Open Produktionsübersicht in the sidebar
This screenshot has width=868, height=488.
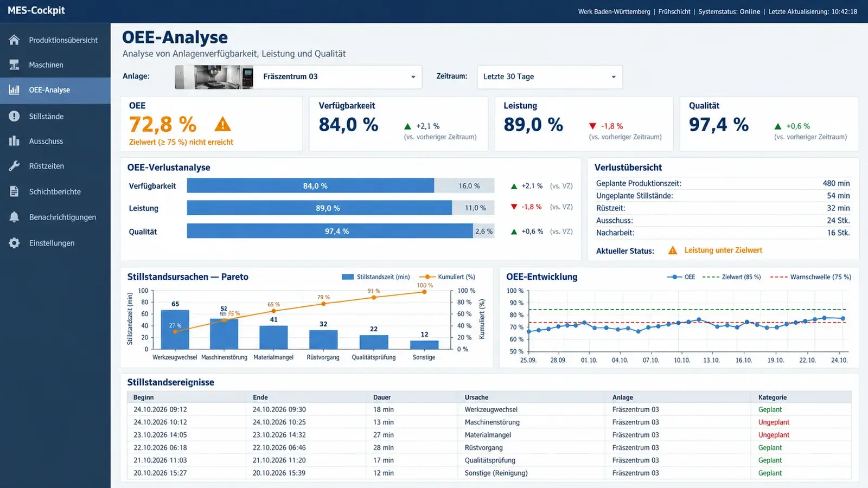[55, 40]
